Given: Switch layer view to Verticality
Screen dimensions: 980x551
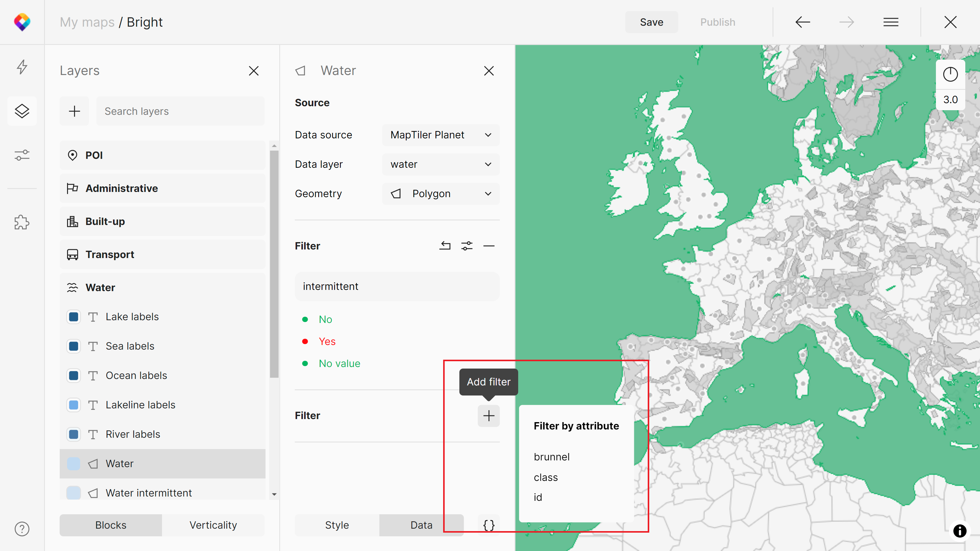Looking at the screenshot, I should [x=213, y=525].
